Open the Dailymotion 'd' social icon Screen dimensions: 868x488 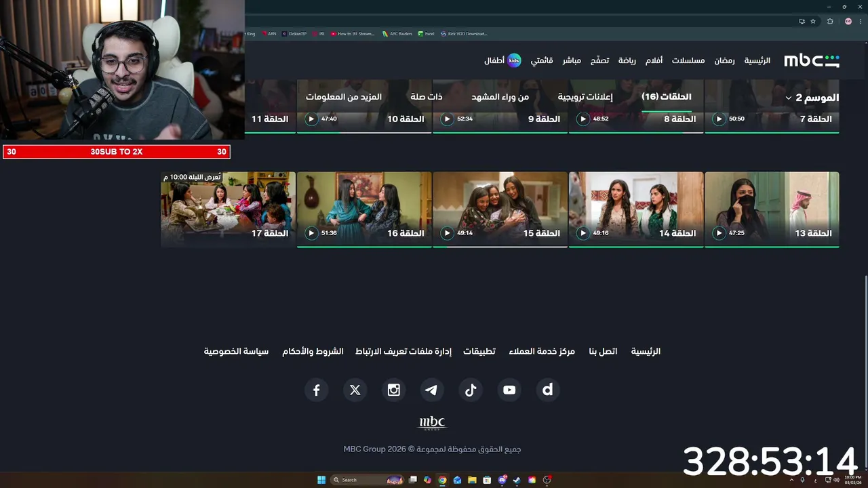548,390
